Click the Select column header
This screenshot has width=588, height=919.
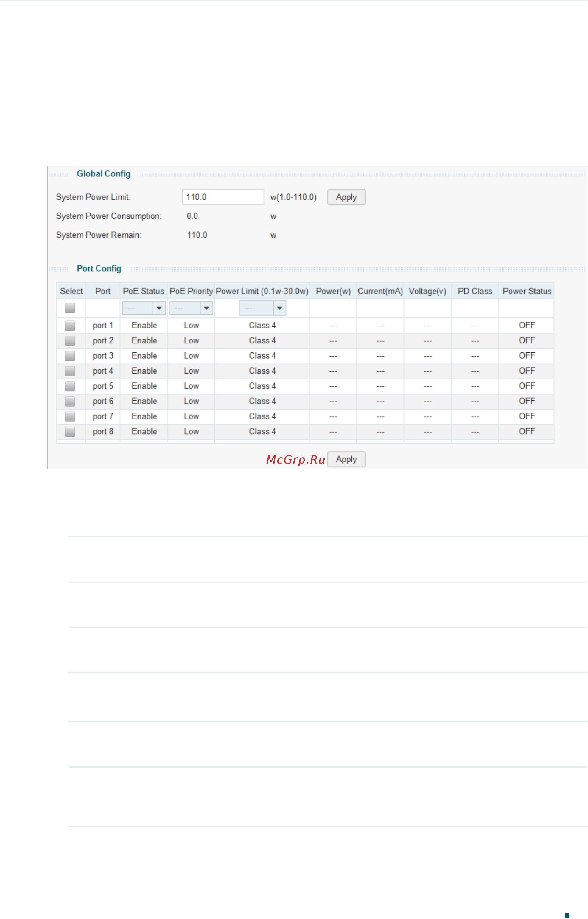coord(71,291)
